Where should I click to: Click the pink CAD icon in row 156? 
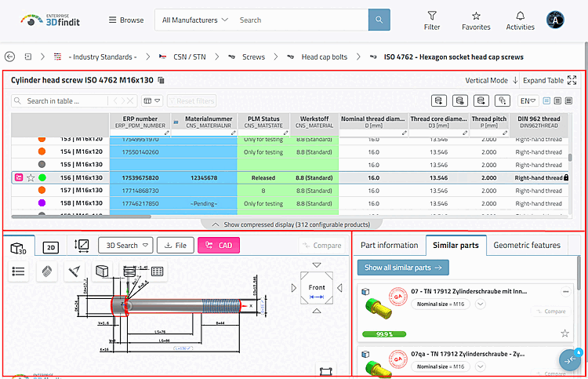click(x=19, y=177)
